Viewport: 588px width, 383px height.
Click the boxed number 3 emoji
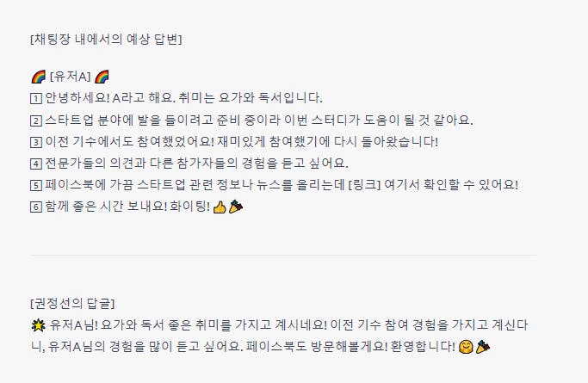click(x=36, y=142)
